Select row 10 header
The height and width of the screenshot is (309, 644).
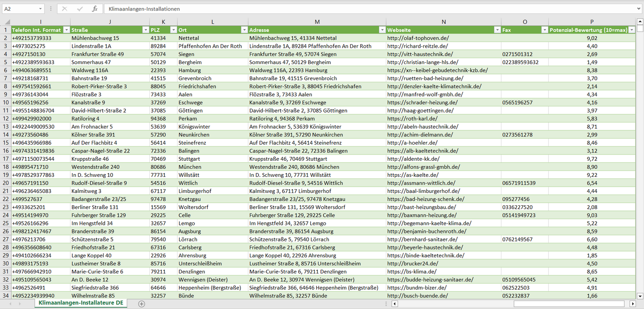[x=6, y=102]
